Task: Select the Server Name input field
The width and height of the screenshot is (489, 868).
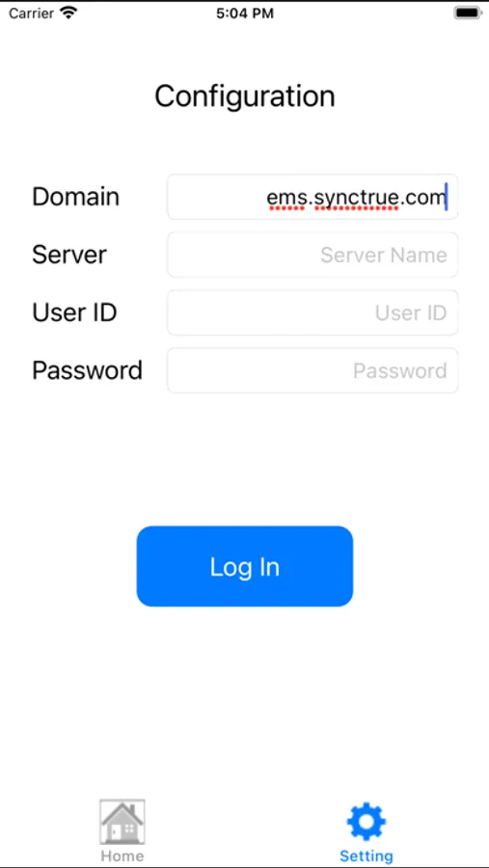Action: (312, 255)
